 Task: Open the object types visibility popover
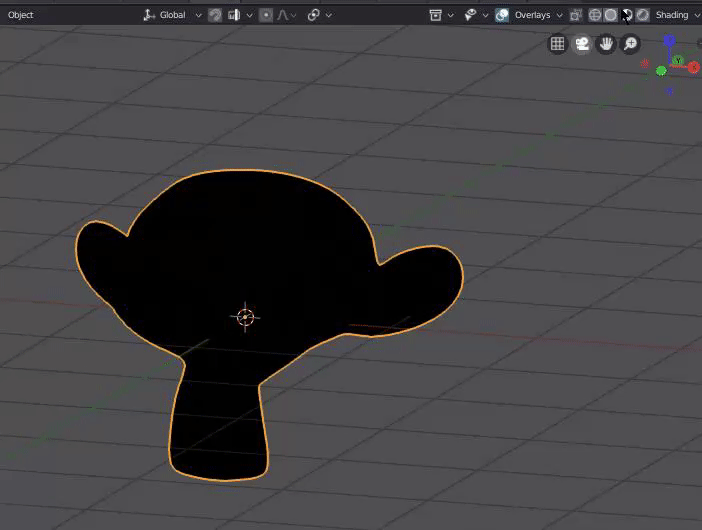[441, 15]
